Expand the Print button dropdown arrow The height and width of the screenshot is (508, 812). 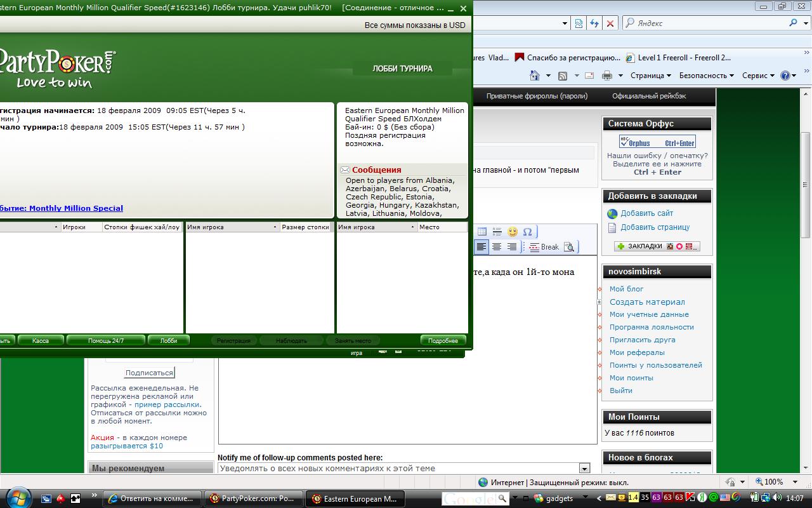click(620, 76)
